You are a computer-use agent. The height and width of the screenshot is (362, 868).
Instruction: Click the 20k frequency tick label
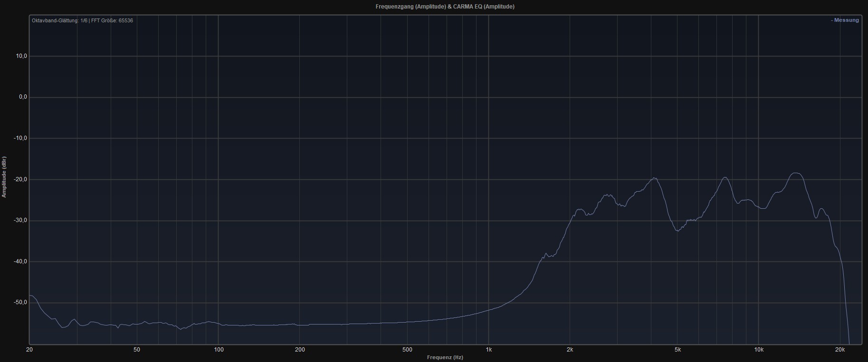tap(840, 350)
